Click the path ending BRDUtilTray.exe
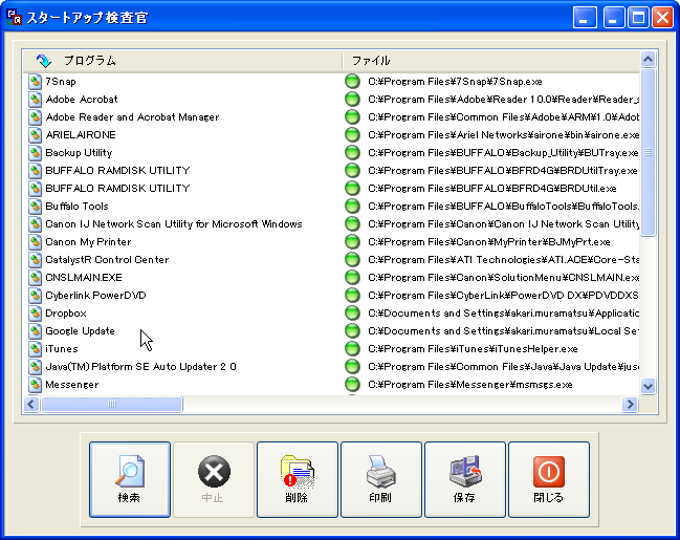680x540 pixels. click(503, 170)
